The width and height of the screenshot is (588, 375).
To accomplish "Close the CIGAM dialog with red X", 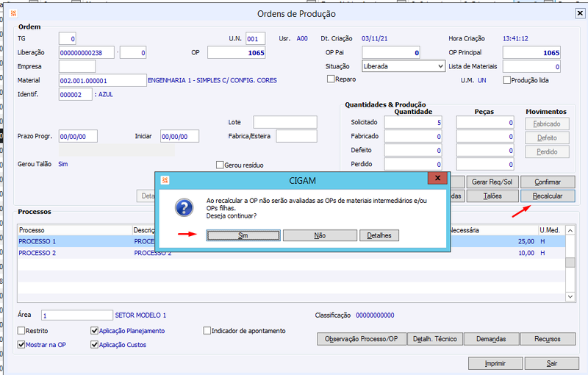I will tap(437, 178).
